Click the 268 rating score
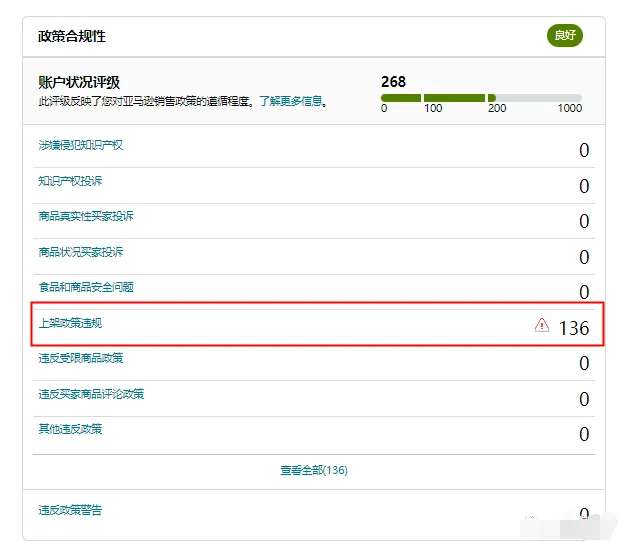Screen dimensions: 628x547 tap(393, 82)
